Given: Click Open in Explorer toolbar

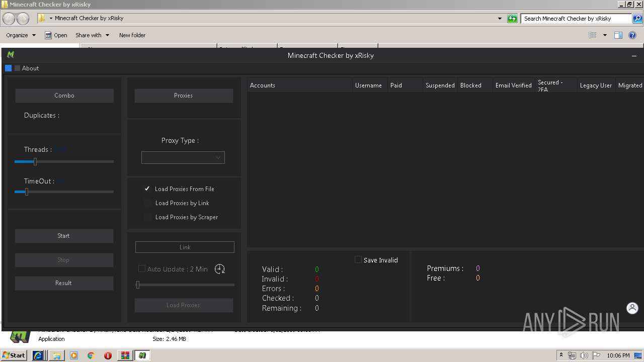Looking at the screenshot, I should click(56, 35).
